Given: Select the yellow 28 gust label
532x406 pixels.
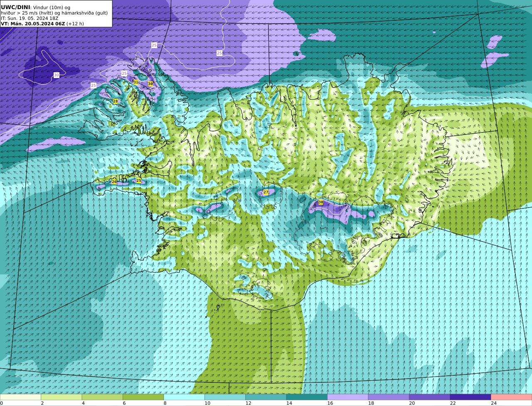Looking at the screenshot, I should pos(116,101).
